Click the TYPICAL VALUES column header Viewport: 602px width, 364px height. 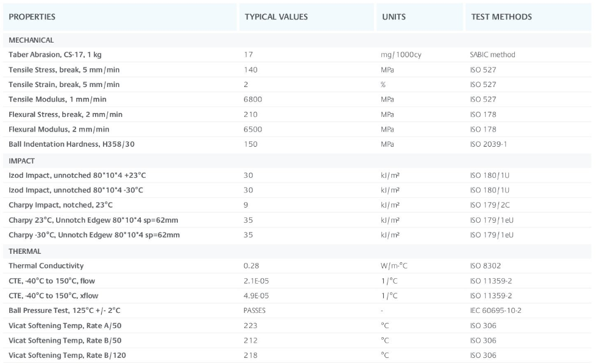point(276,17)
